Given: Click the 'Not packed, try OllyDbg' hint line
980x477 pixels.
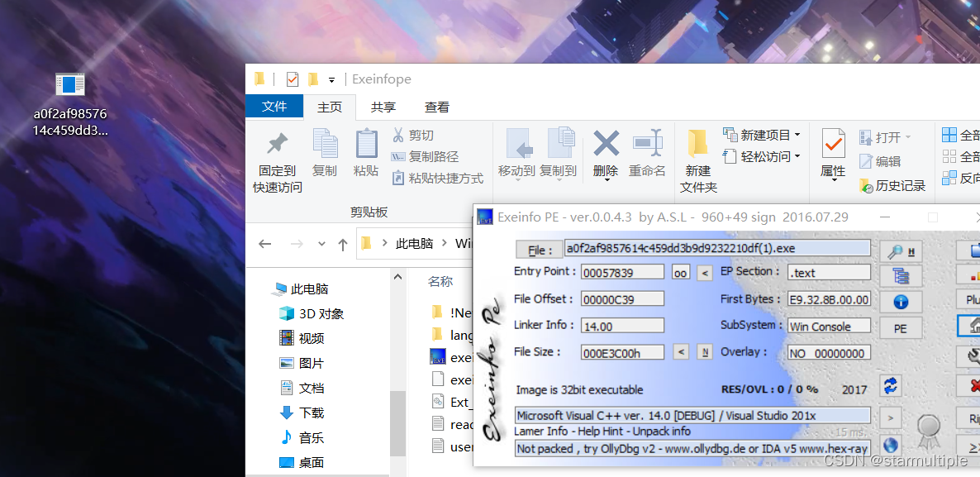Looking at the screenshot, I should click(692, 448).
